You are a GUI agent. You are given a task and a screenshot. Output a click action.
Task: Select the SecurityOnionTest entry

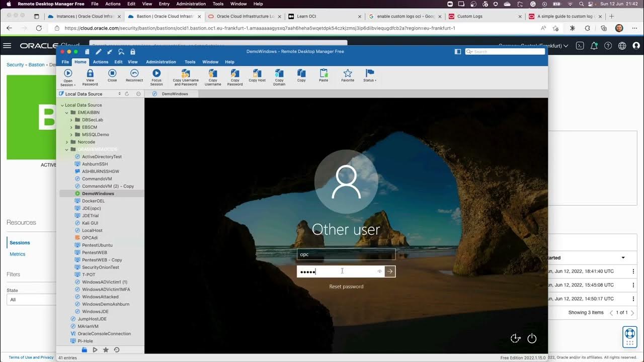coord(101,267)
